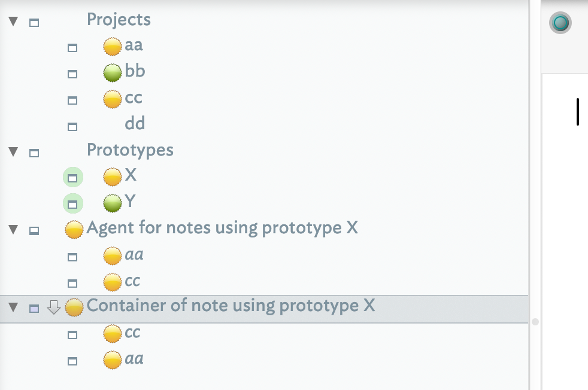The height and width of the screenshot is (390, 588).
Task: Click the note icon left of dd
Action: pyautogui.click(x=72, y=126)
